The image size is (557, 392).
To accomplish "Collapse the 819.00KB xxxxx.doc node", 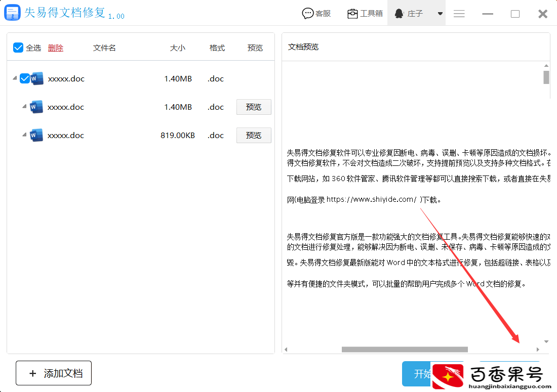I will pyautogui.click(x=24, y=135).
